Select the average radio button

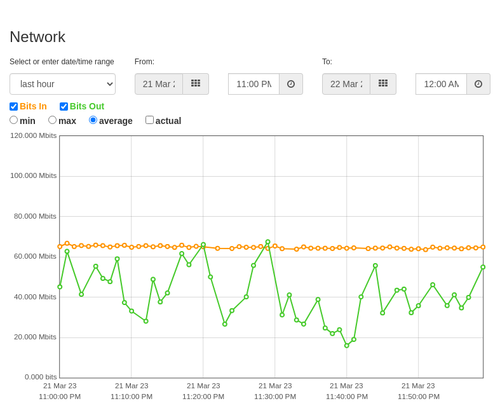tap(93, 120)
